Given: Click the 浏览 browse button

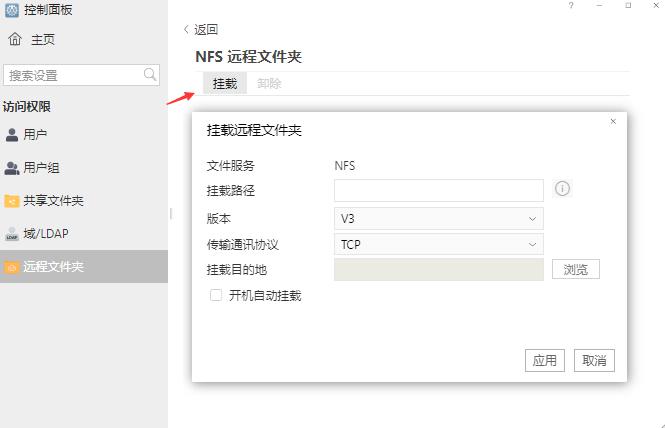Looking at the screenshot, I should pyautogui.click(x=575, y=269).
